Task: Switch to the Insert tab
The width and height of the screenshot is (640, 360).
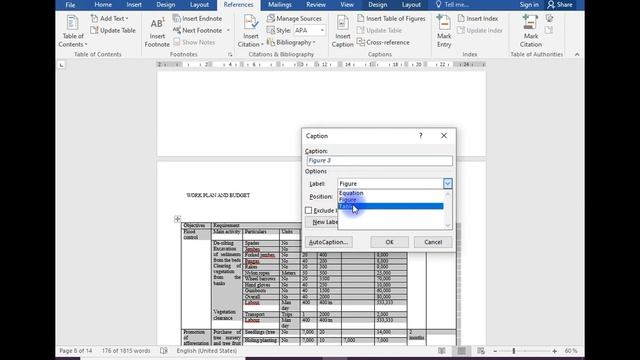Action: [x=134, y=4]
